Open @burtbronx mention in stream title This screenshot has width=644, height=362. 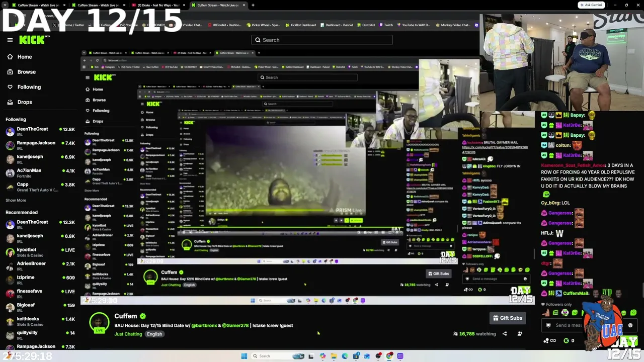[x=204, y=325]
